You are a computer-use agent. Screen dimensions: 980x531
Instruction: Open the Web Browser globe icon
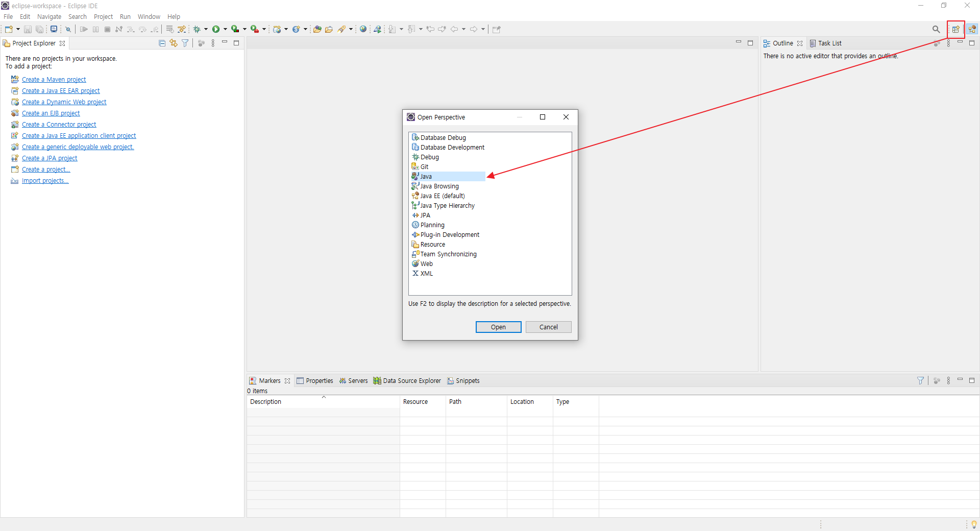[x=363, y=29]
